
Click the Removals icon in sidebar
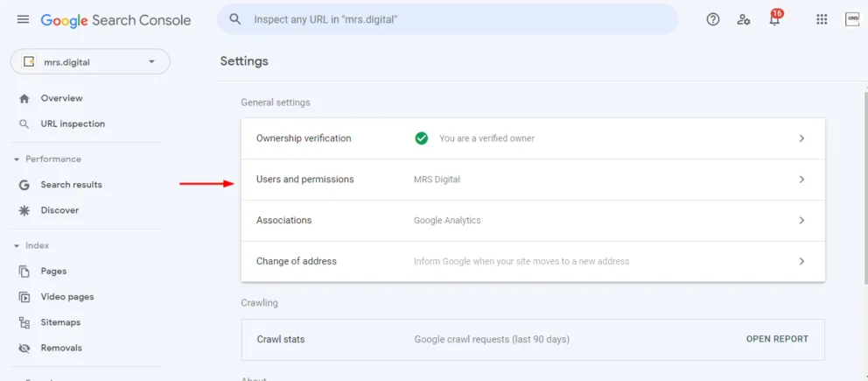click(x=24, y=348)
